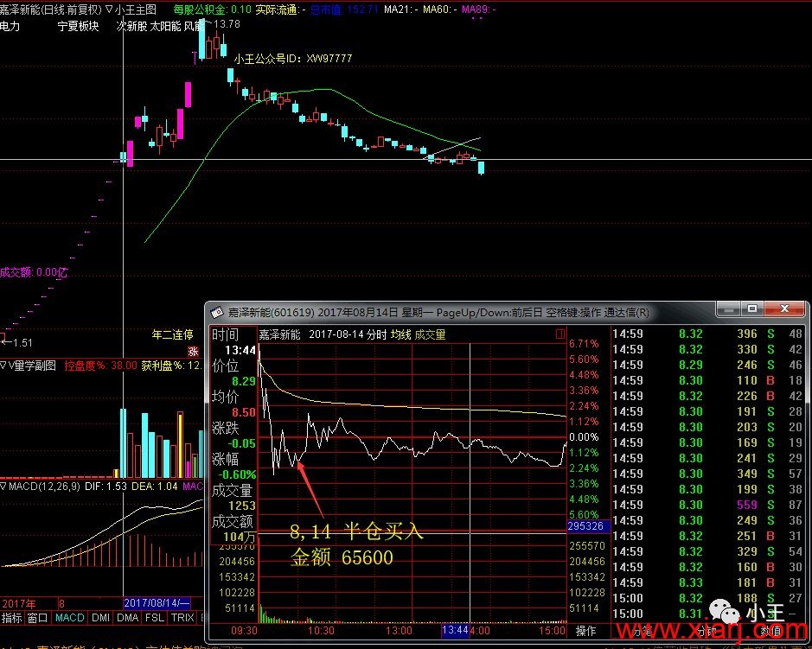Click the 0.00% label on the percent axis

point(584,436)
